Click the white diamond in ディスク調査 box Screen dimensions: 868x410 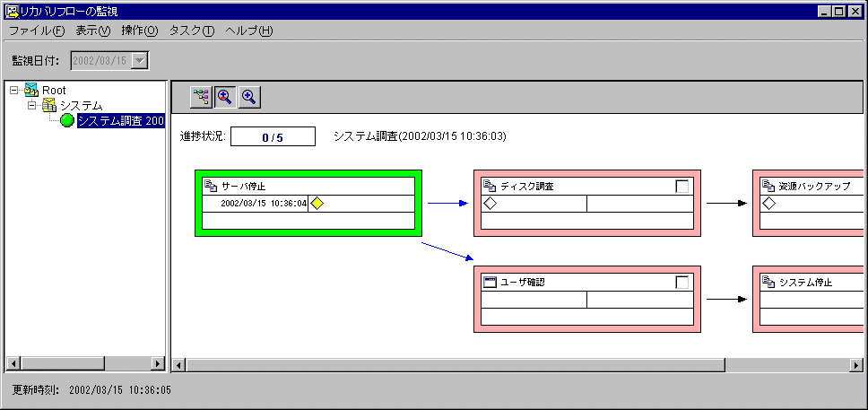pos(490,204)
